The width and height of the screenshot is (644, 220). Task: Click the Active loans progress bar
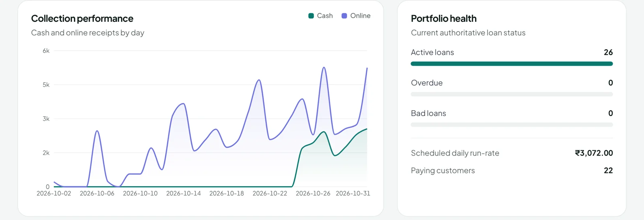point(512,64)
